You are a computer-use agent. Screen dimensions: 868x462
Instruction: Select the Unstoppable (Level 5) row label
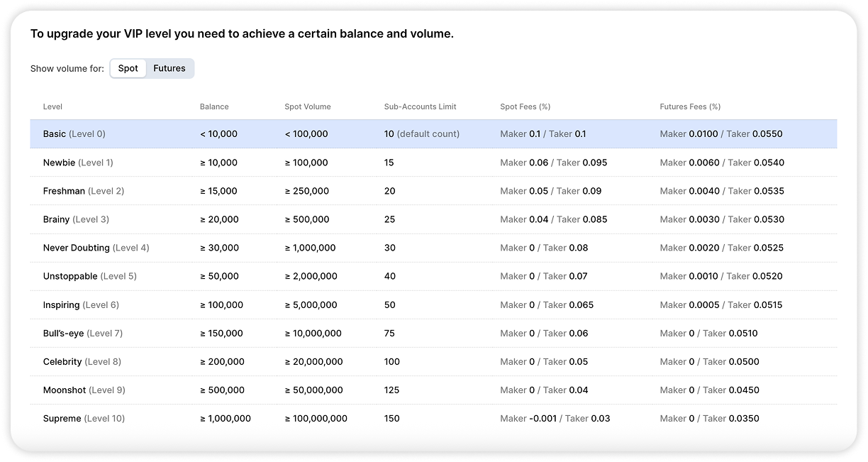(x=90, y=276)
